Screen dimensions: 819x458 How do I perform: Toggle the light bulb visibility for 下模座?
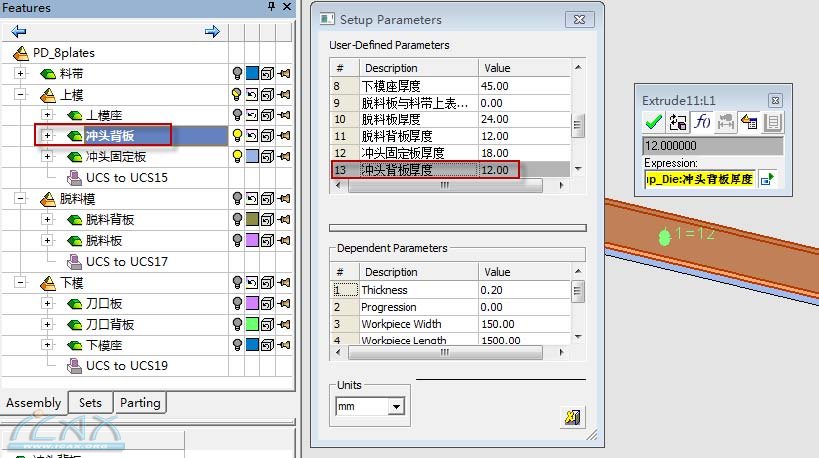[x=237, y=345]
